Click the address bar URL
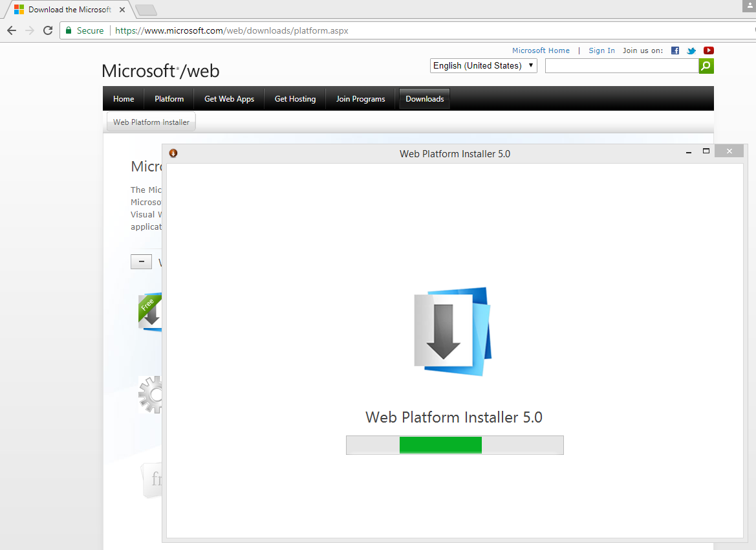This screenshot has width=756, height=550. click(232, 30)
